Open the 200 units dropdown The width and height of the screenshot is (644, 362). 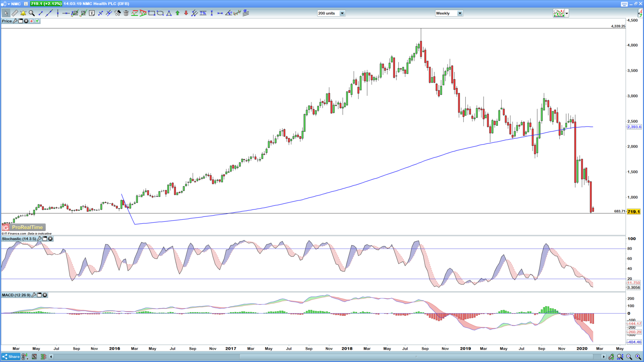point(341,13)
